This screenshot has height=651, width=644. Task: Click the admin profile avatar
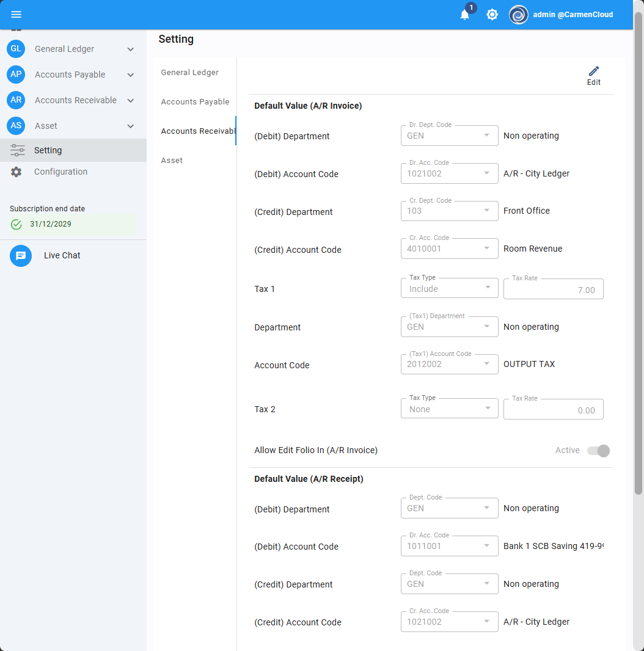519,15
